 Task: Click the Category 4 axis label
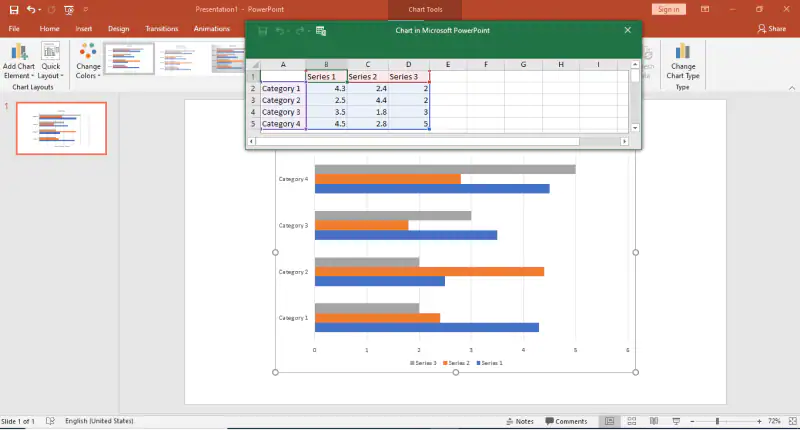pos(293,179)
